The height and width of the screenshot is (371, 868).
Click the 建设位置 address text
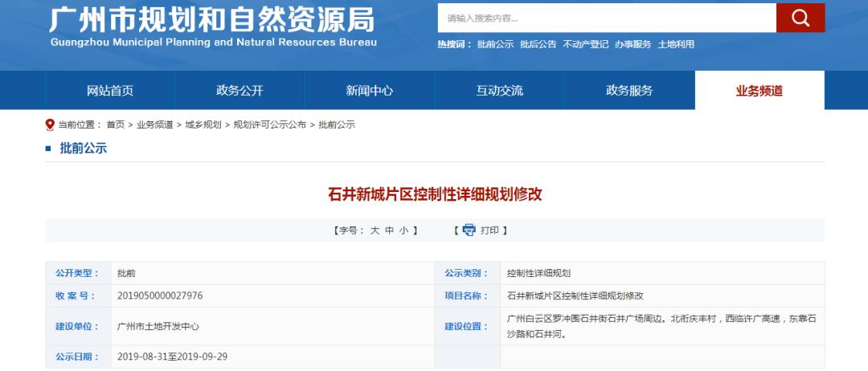[661, 327]
